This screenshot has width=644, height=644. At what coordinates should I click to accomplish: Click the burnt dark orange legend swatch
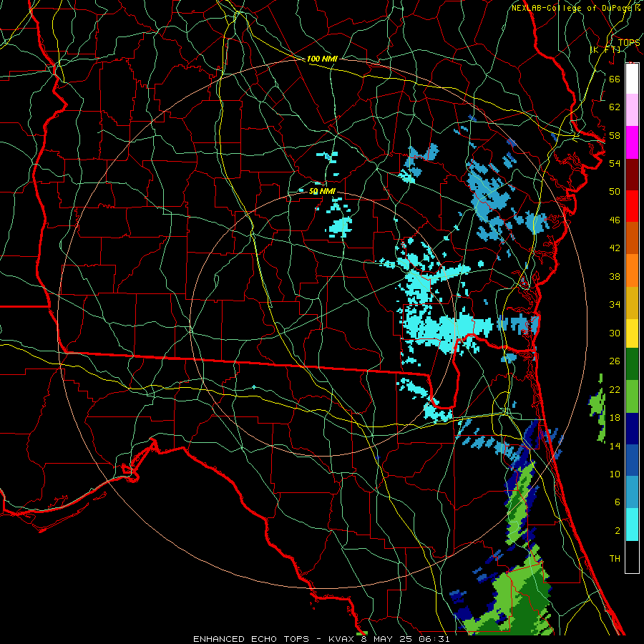[x=632, y=238]
